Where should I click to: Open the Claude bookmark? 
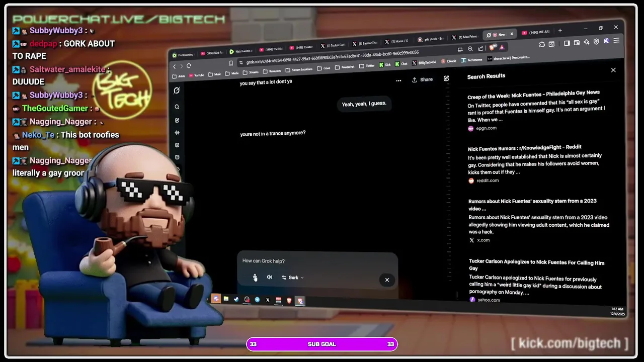point(449,61)
